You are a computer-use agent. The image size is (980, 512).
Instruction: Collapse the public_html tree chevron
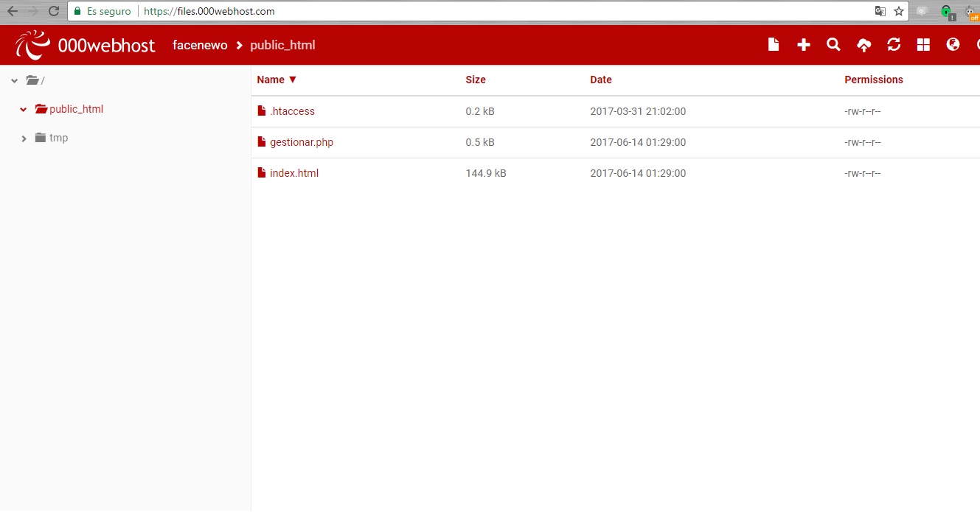[x=24, y=109]
